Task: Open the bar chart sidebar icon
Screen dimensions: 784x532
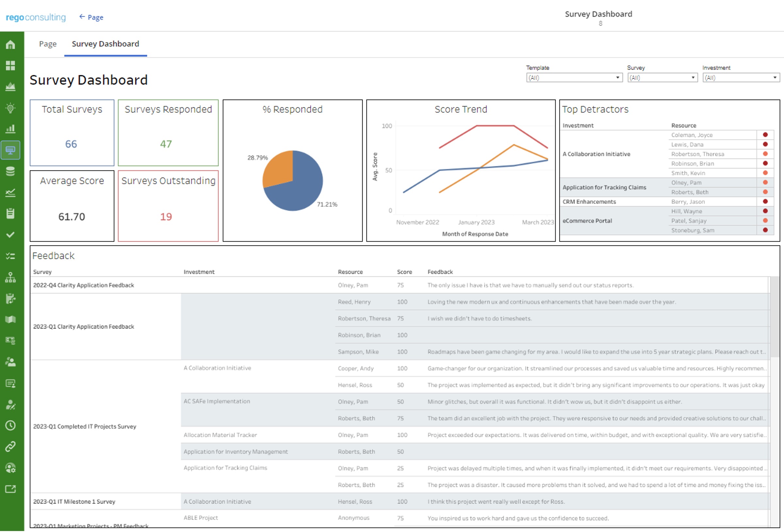Action: coord(10,129)
